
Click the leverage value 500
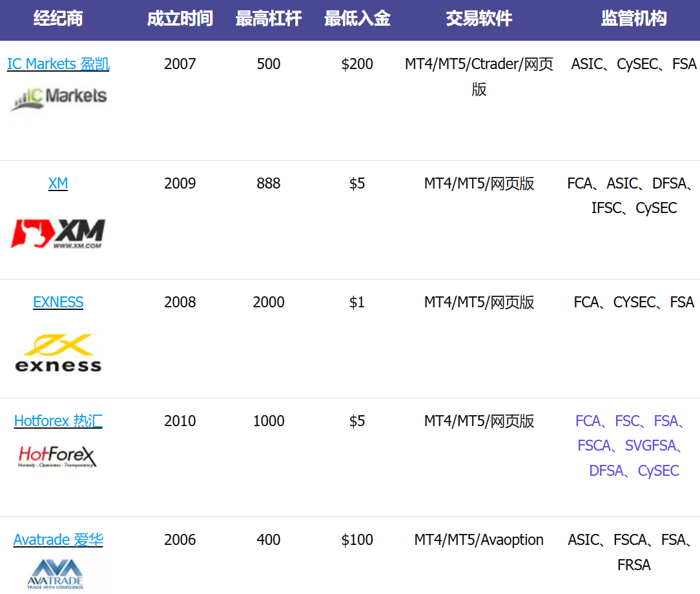tap(268, 64)
